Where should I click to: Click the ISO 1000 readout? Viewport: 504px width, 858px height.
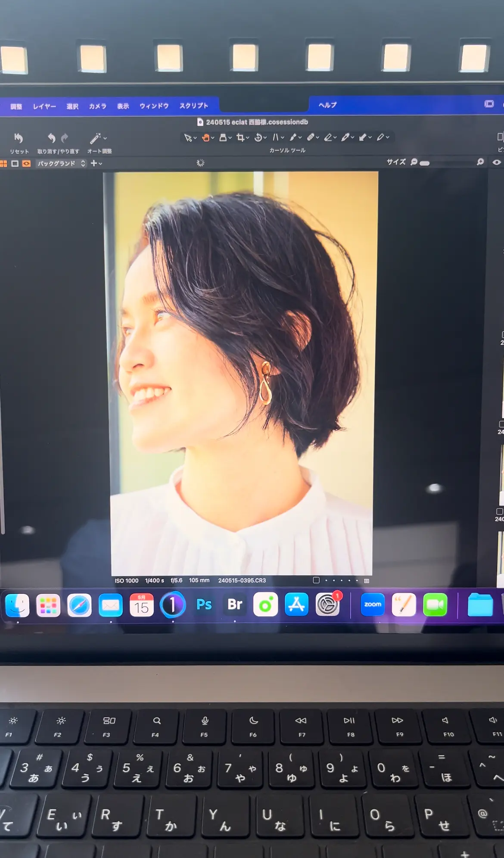126,580
